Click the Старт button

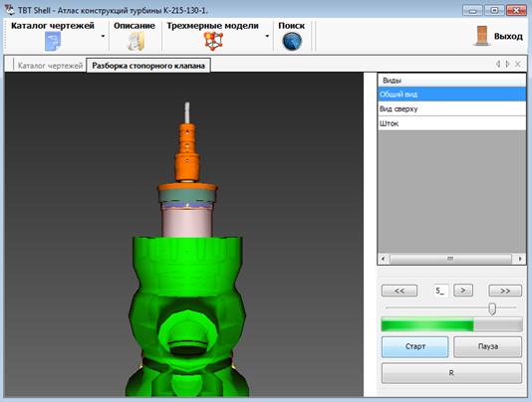[415, 346]
